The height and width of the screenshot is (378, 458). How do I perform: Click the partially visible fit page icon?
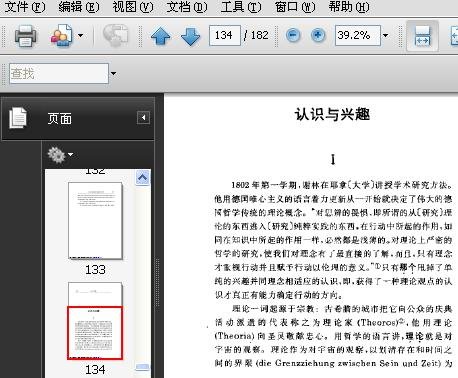[454, 36]
